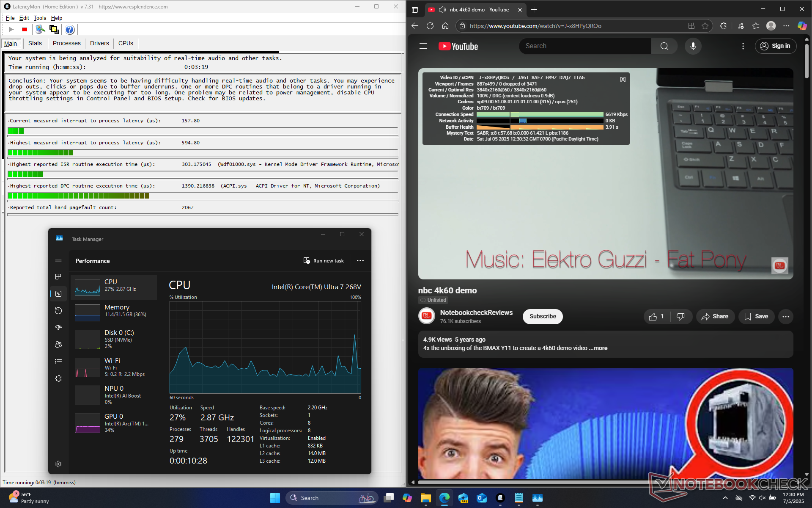Viewport: 812px width, 508px height.
Task: Click YouTube search input field
Action: [x=584, y=46]
